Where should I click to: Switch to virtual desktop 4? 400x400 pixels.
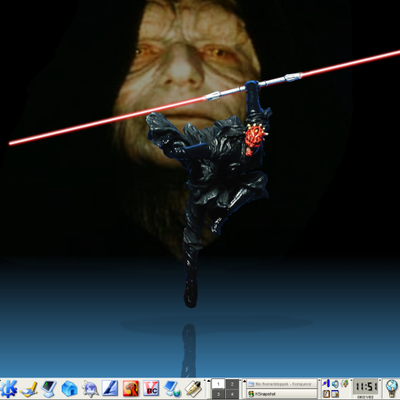point(232,394)
